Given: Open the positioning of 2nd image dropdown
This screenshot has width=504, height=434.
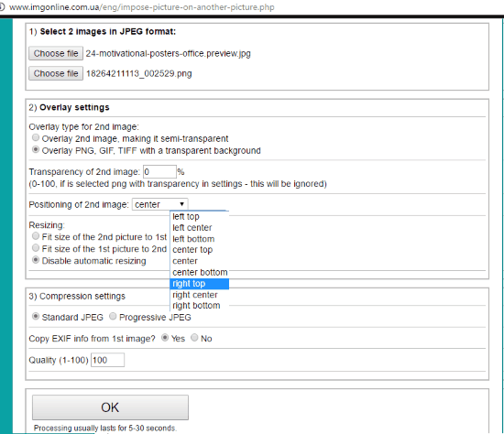Looking at the screenshot, I should 160,204.
